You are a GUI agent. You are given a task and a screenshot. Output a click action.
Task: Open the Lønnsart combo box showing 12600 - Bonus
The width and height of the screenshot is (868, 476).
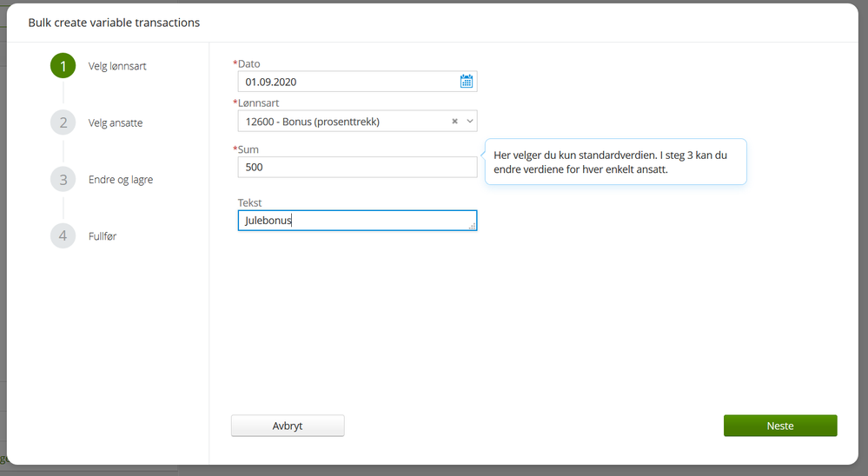(343, 122)
